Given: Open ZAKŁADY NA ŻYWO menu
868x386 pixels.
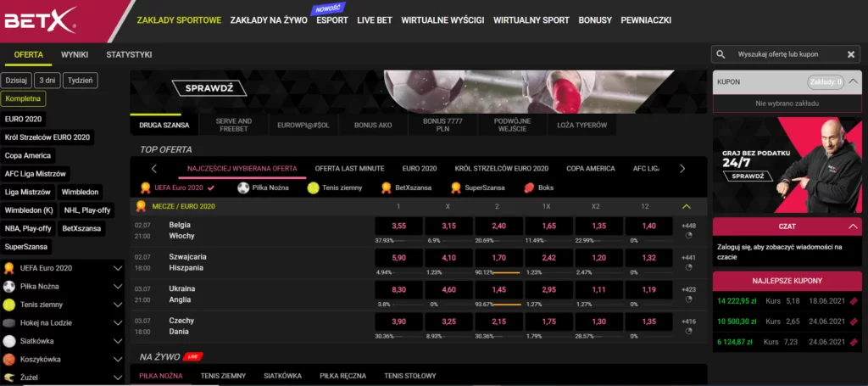Looking at the screenshot, I should [x=269, y=20].
